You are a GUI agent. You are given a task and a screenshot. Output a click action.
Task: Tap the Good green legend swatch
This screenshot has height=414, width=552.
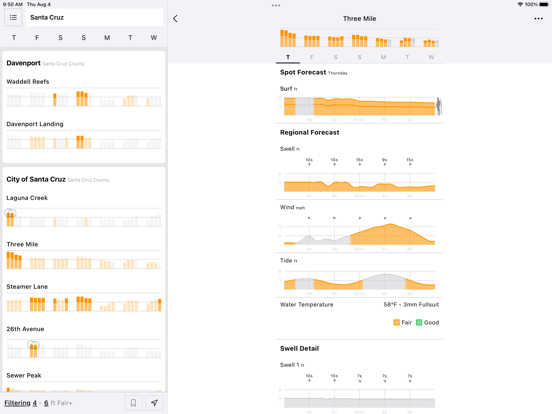(x=419, y=322)
